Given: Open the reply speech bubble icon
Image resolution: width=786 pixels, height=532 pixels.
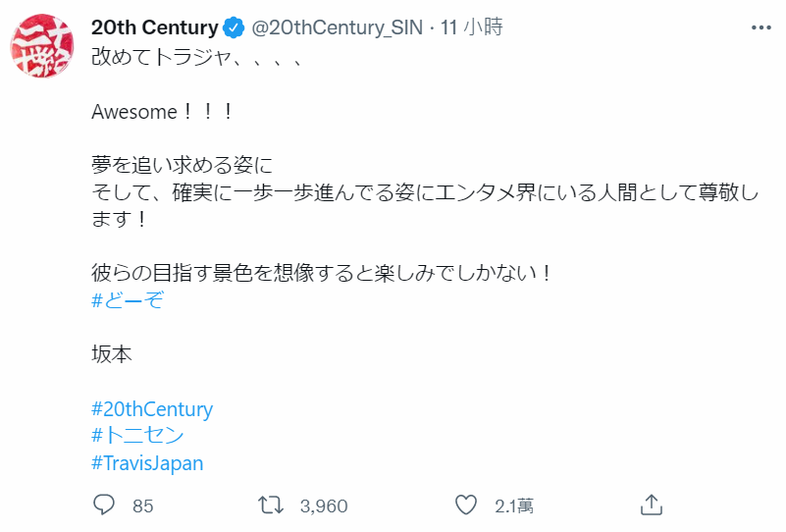Looking at the screenshot, I should pos(104,505).
